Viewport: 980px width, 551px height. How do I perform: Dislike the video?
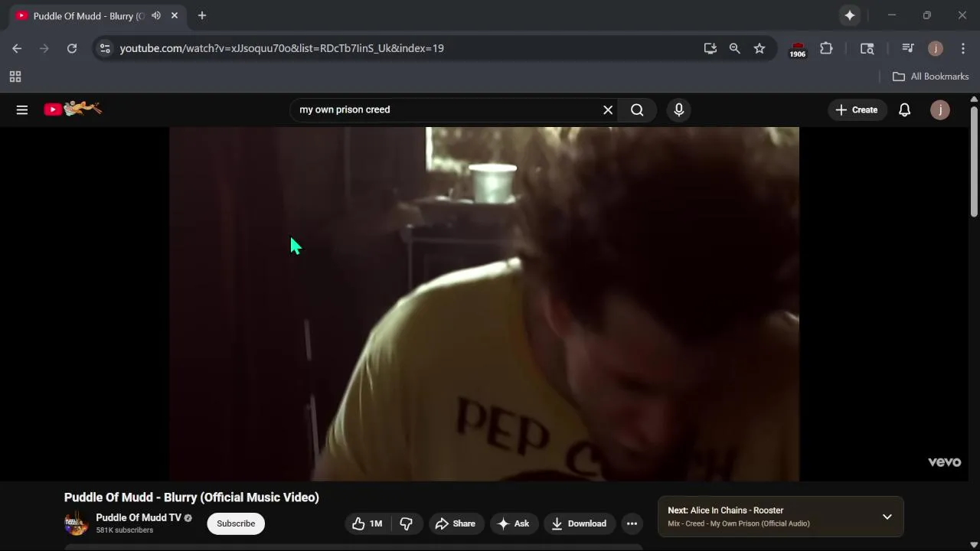[x=407, y=523]
